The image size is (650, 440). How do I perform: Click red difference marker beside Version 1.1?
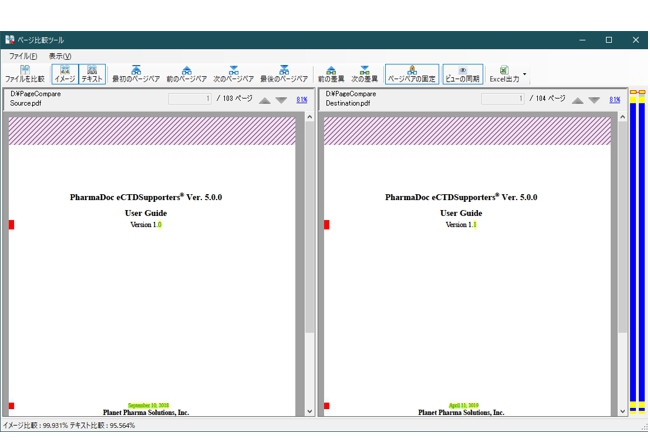(x=327, y=225)
